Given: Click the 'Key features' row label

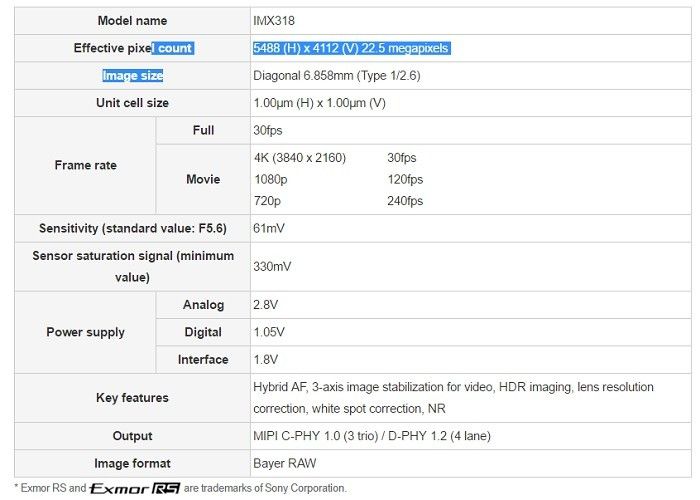Looking at the screenshot, I should pos(132,397).
